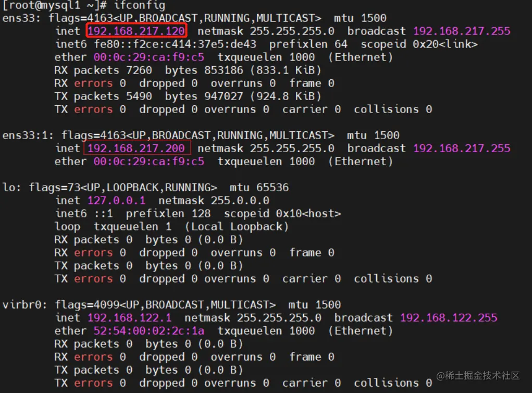The image size is (532, 393).
Task: Click the inet6 address fe80::f2ce:c414:37e5:de43
Action: click(175, 44)
